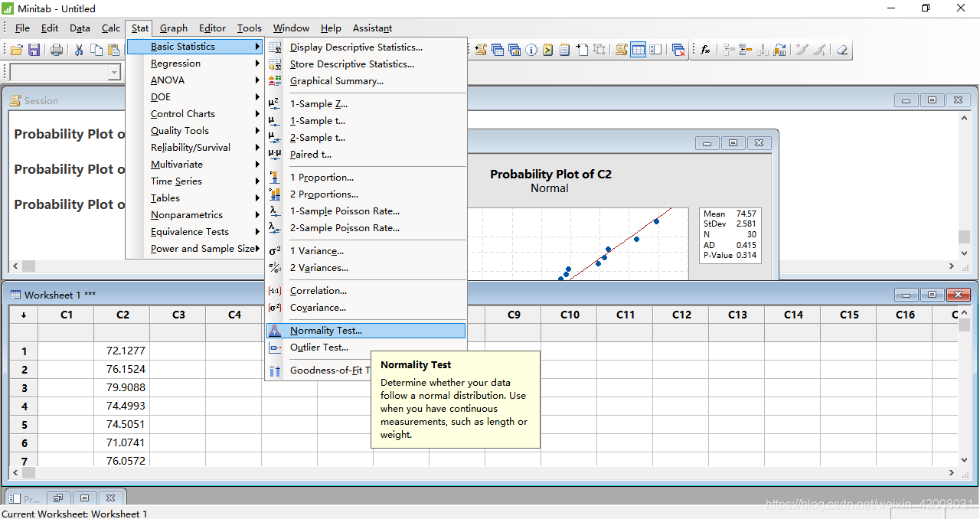Click the bar-chart icon with blue arrow
Image resolution: width=980 pixels, height=519 pixels.
(779, 50)
